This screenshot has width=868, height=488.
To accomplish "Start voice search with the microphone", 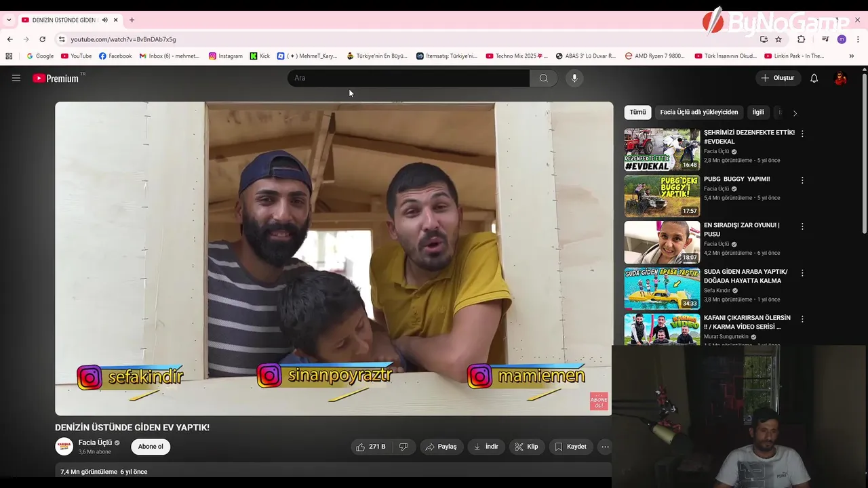I will [x=574, y=78].
